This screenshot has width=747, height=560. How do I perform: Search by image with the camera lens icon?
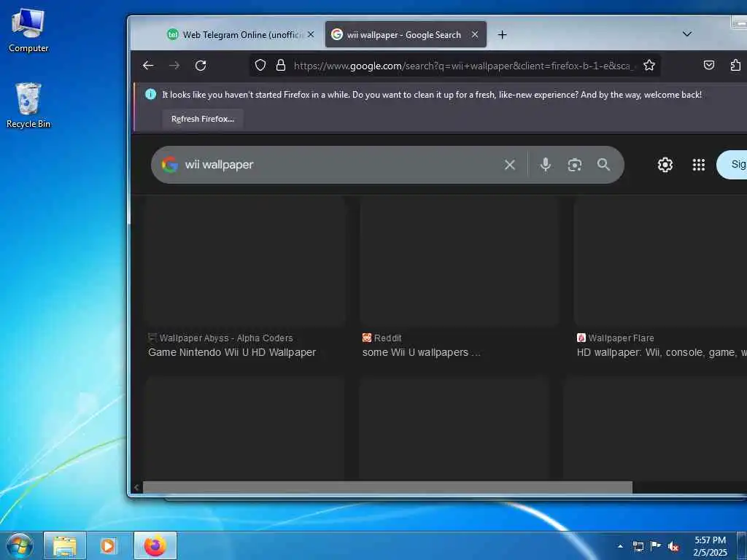(x=575, y=165)
